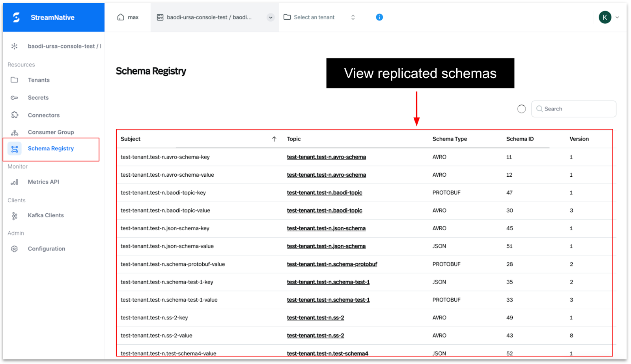Click the Configuration gear icon
The width and height of the screenshot is (631, 364).
click(15, 249)
